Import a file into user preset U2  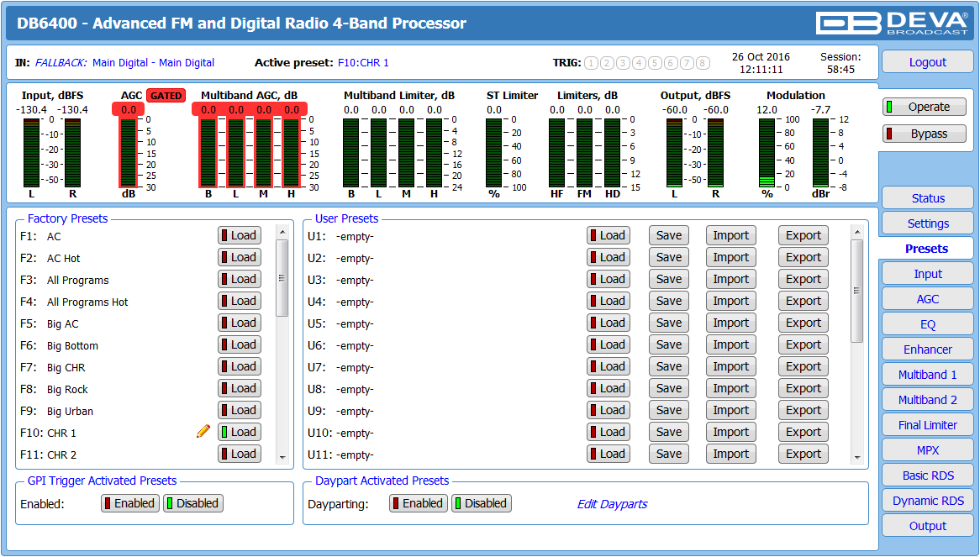[x=730, y=257]
